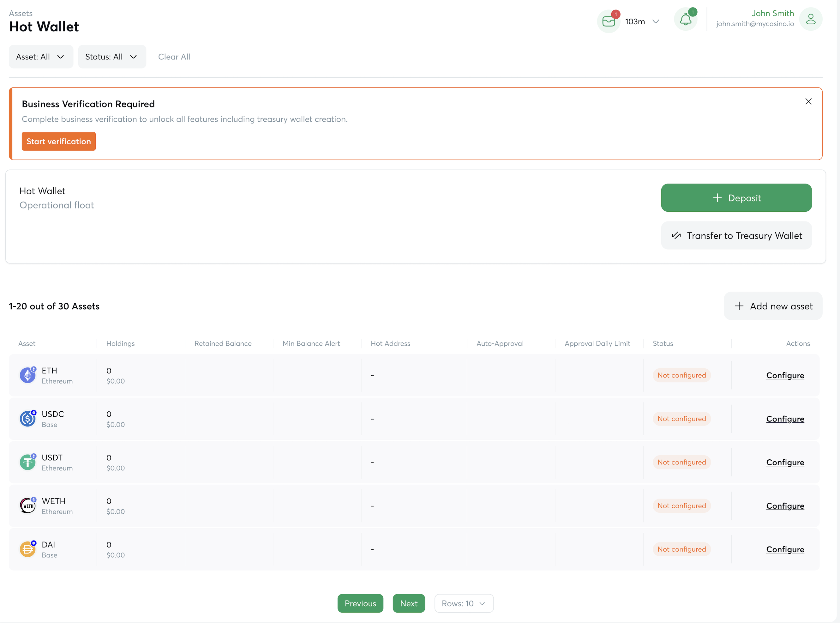Click the user profile avatar icon
This screenshot has height=623, width=840.
[x=810, y=19]
